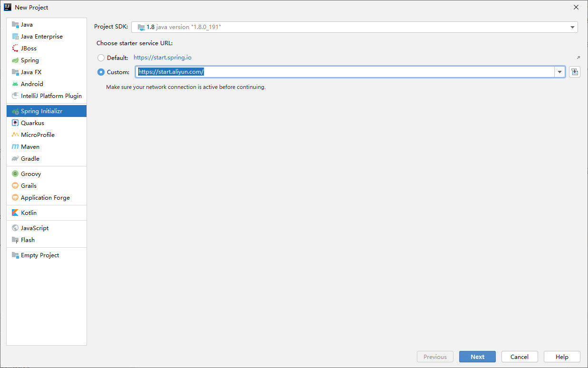This screenshot has height=368, width=588.
Task: Select Empty Project label
Action: click(x=40, y=255)
